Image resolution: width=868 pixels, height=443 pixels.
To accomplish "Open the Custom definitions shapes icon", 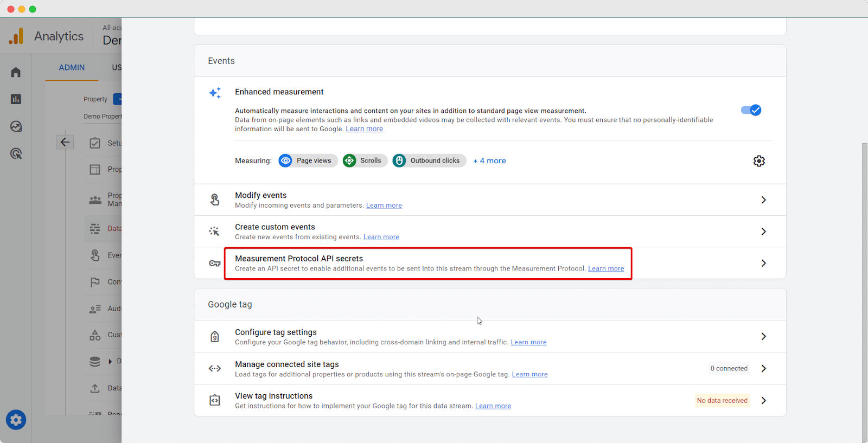I will pyautogui.click(x=95, y=335).
